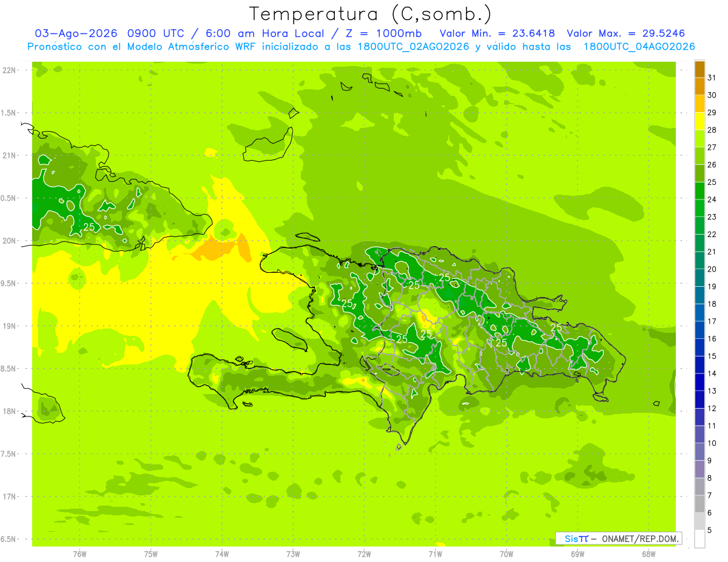The height and width of the screenshot is (562, 728).
Task: Click the Valor Min. = 23.6418 text
Action: (x=497, y=33)
